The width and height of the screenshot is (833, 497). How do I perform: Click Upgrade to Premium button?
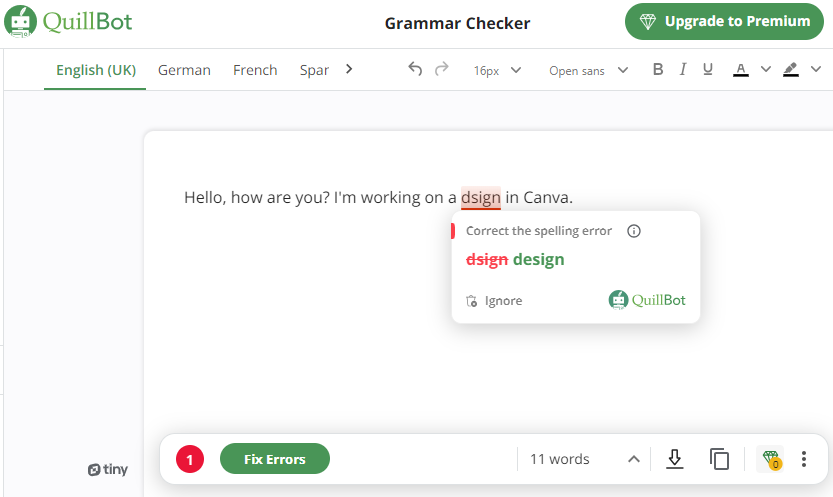point(724,21)
